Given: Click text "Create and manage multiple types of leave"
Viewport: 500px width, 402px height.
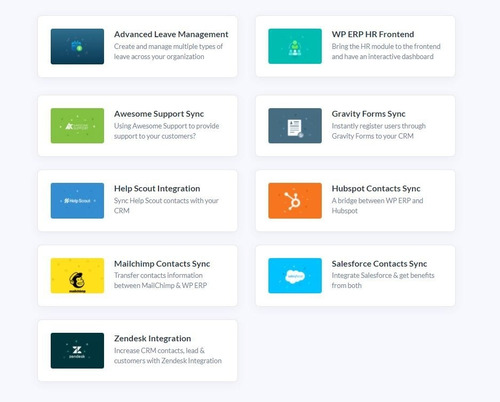Looking at the screenshot, I should click(x=168, y=51).
